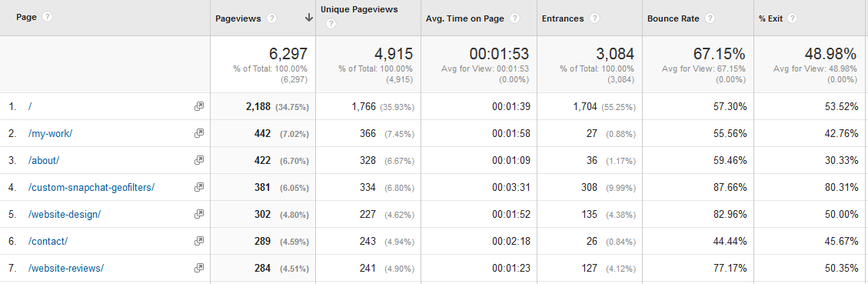Click the external link icon for /my-work/
868x284 pixels.
198,133
